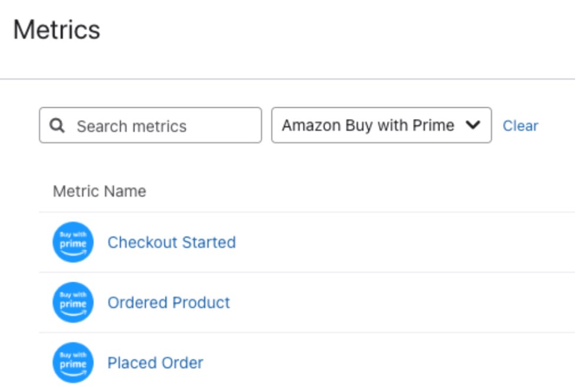Image resolution: width=588 pixels, height=390 pixels.
Task: Click the Buy with Prime icon beside Ordered Product
Action: (73, 302)
